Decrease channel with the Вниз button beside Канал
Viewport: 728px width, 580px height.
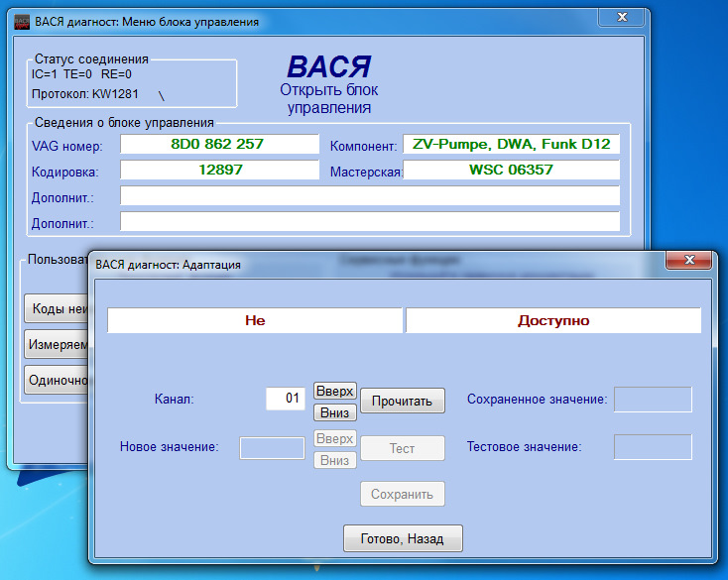point(335,412)
